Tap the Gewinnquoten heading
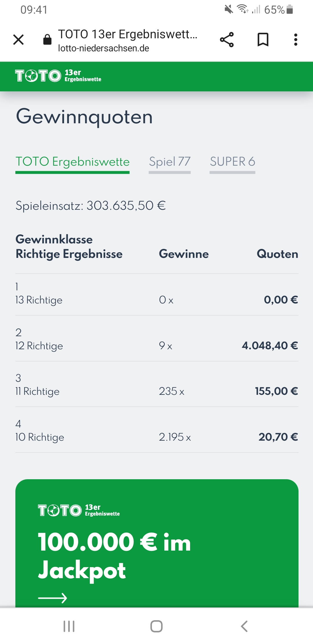Image resolution: width=313 pixels, height=644 pixels. pyautogui.click(x=84, y=117)
